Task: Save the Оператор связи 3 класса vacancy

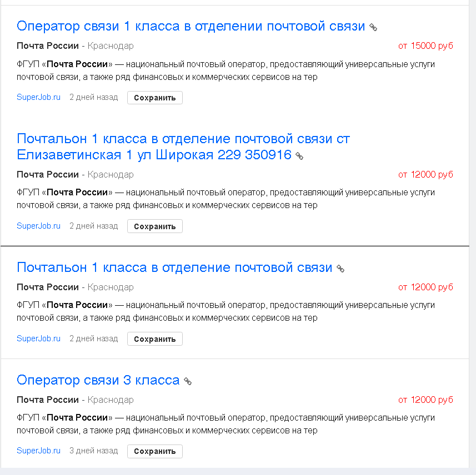Action: 155,451
